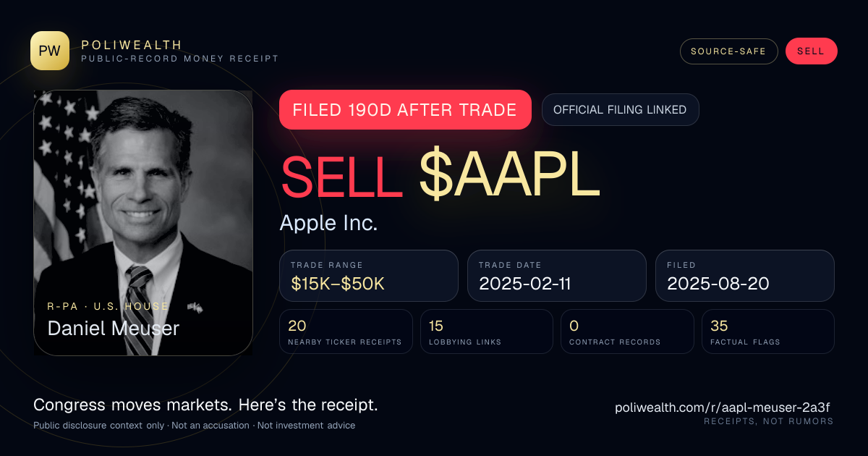Image resolution: width=868 pixels, height=456 pixels.
Task: Click the Apple Inc. company name
Action: [328, 223]
